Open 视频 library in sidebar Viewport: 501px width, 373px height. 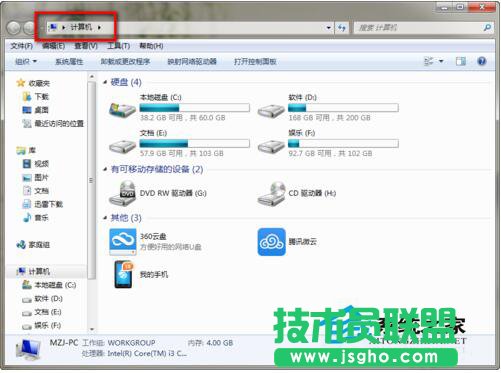(36, 164)
